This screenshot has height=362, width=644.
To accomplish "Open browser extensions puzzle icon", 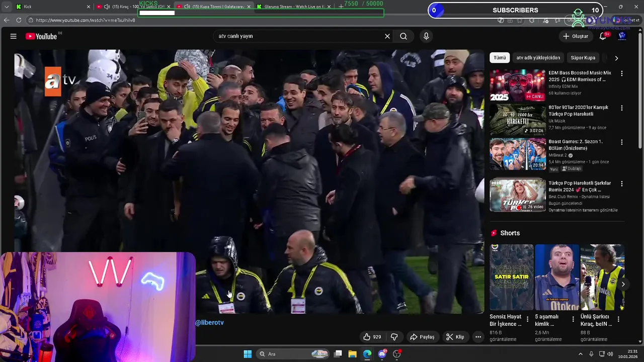I will coord(532,21).
